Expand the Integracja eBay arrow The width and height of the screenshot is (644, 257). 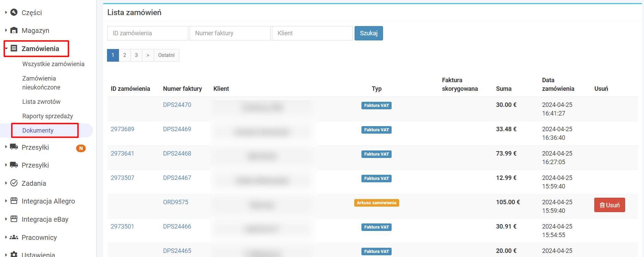coord(6,219)
